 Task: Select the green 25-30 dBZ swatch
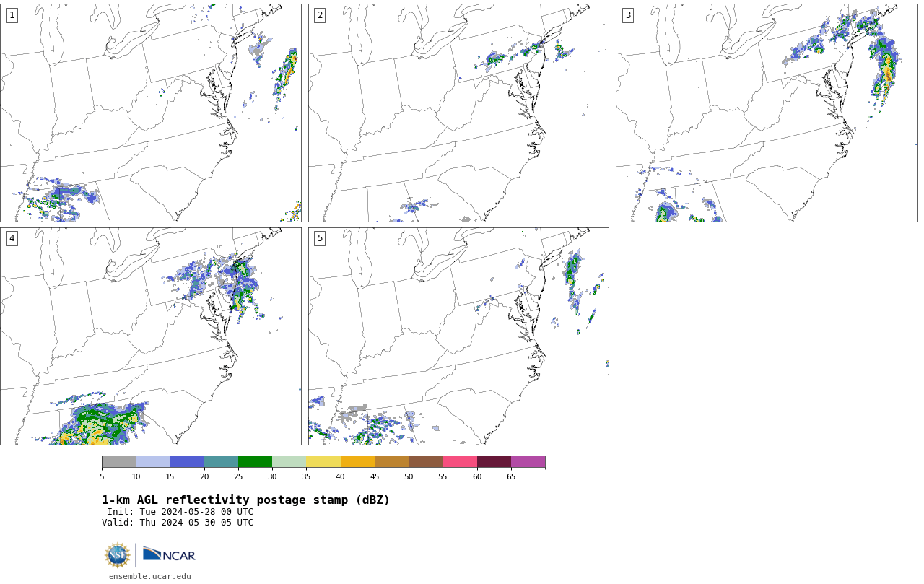point(255,462)
